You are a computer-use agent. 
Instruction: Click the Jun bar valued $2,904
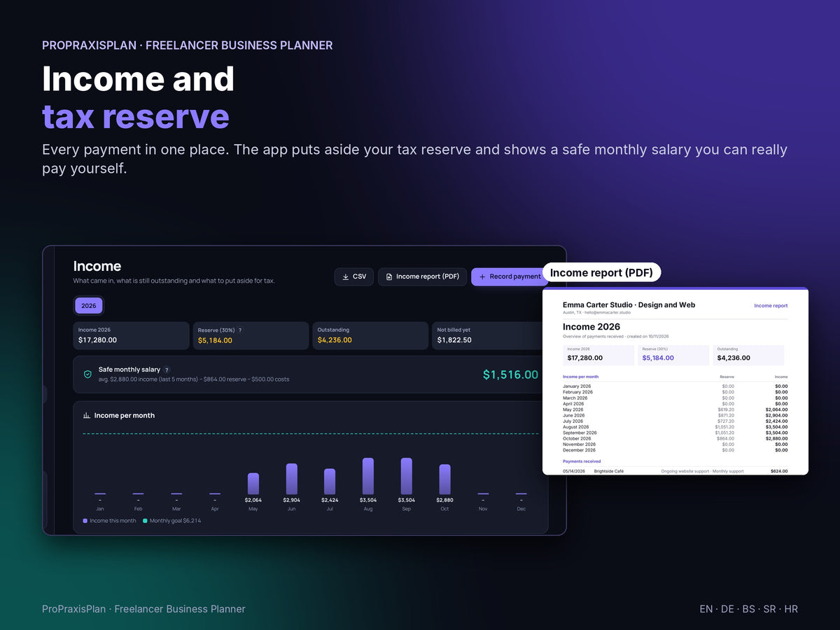point(292,479)
